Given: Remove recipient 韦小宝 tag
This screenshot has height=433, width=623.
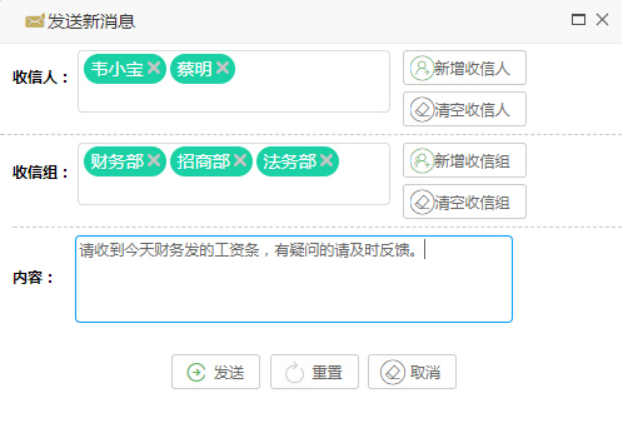Looking at the screenshot, I should pos(153,68).
